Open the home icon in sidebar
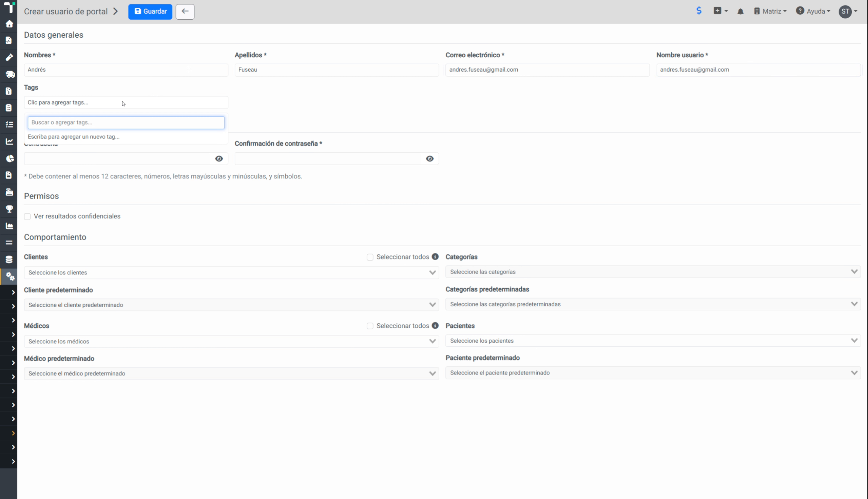The width and height of the screenshot is (868, 499). tap(9, 24)
